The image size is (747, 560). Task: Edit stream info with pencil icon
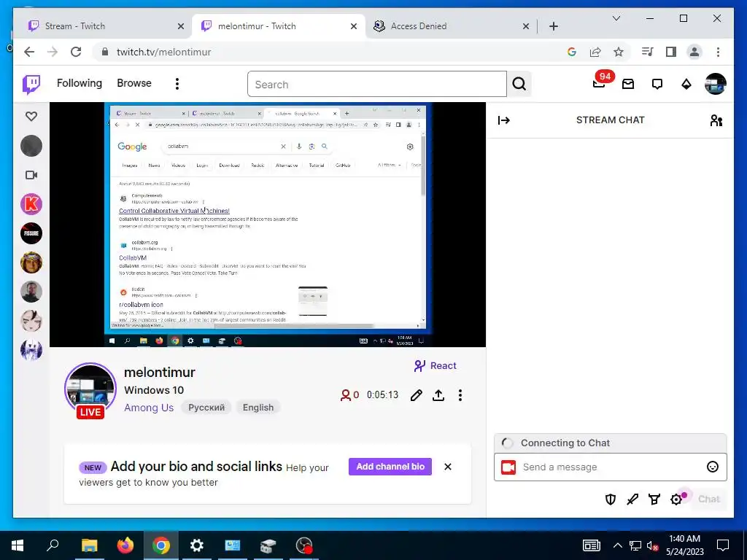click(416, 395)
